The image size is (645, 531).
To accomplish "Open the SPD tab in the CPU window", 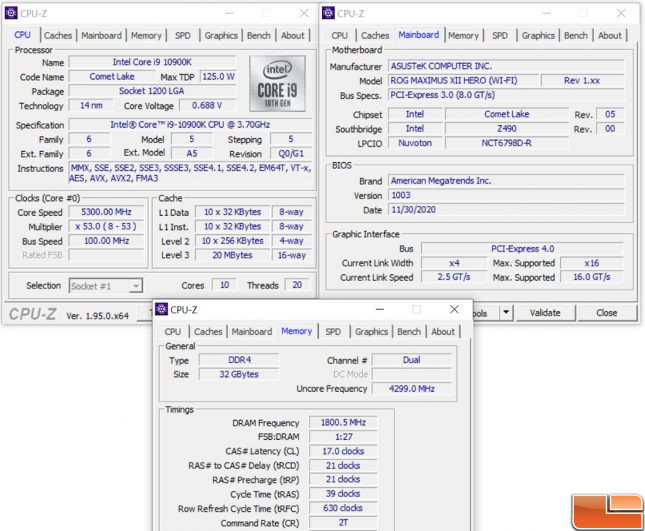I will point(183,36).
